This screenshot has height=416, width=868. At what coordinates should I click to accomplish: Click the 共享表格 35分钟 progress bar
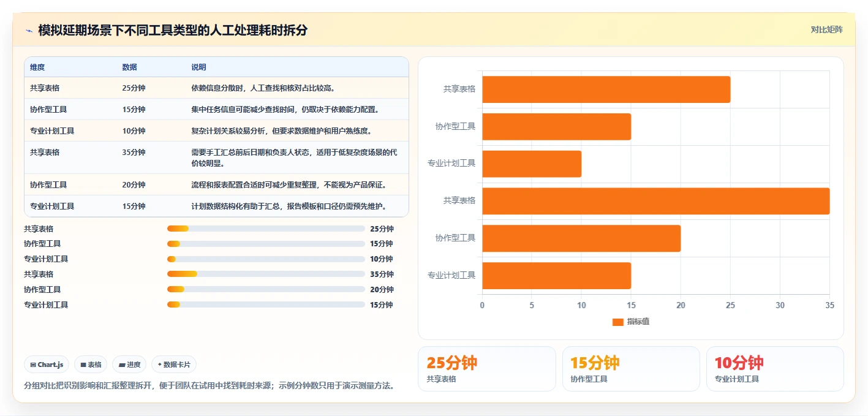[x=266, y=274]
